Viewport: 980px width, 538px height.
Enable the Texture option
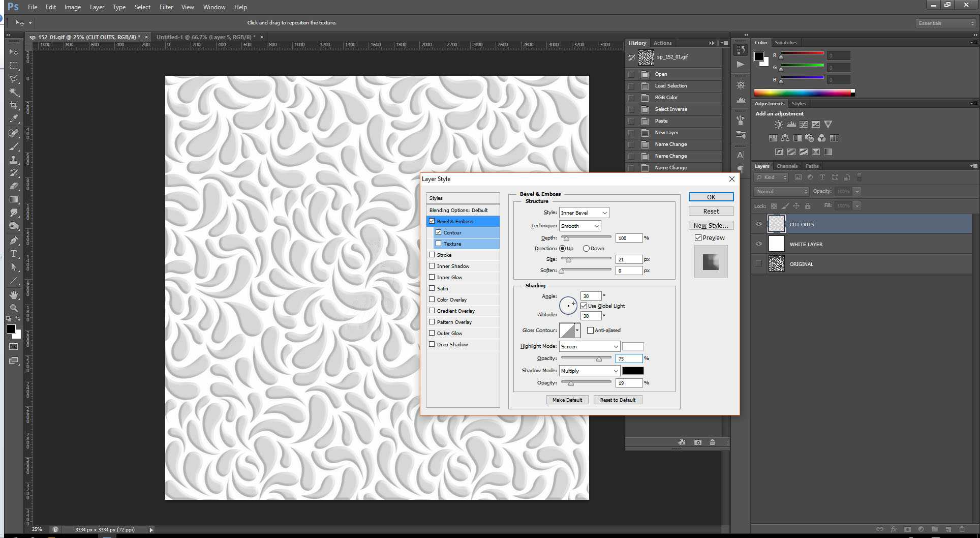point(439,244)
